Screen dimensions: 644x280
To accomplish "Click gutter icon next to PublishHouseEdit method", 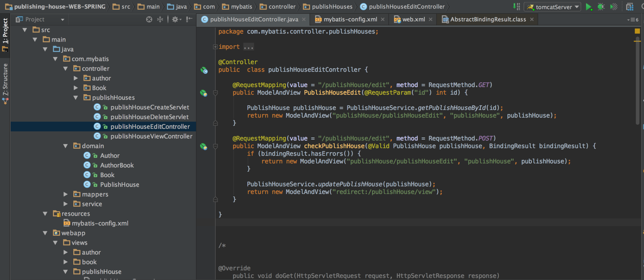I will tap(204, 93).
